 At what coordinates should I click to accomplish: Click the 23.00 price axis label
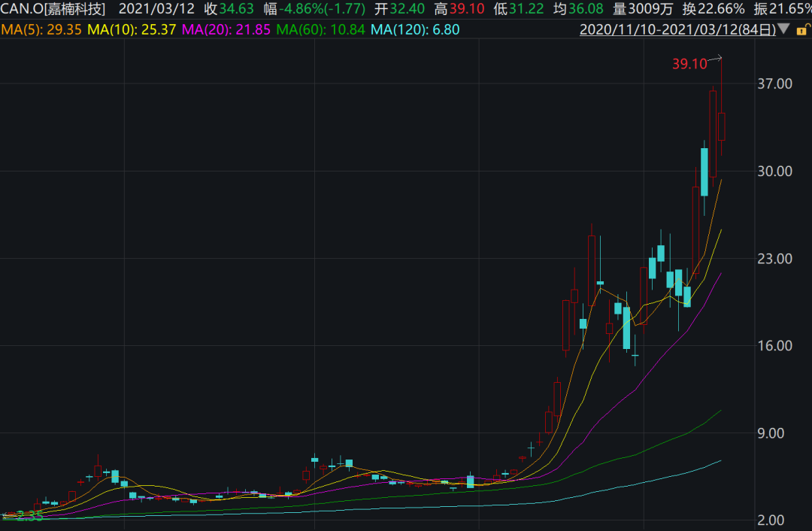pyautogui.click(x=774, y=259)
